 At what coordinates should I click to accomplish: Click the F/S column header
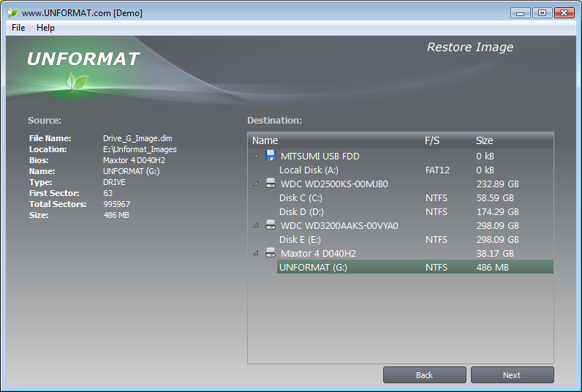click(432, 140)
